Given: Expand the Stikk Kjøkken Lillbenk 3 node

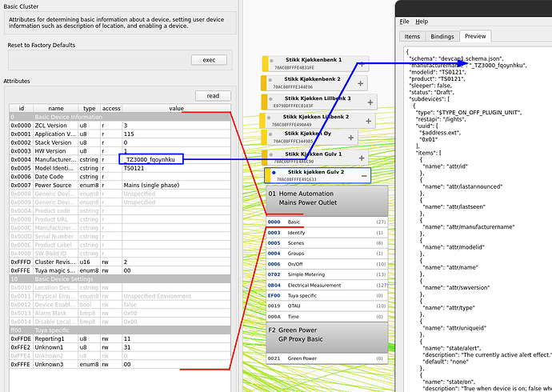Looking at the screenshot, I should (x=370, y=102).
